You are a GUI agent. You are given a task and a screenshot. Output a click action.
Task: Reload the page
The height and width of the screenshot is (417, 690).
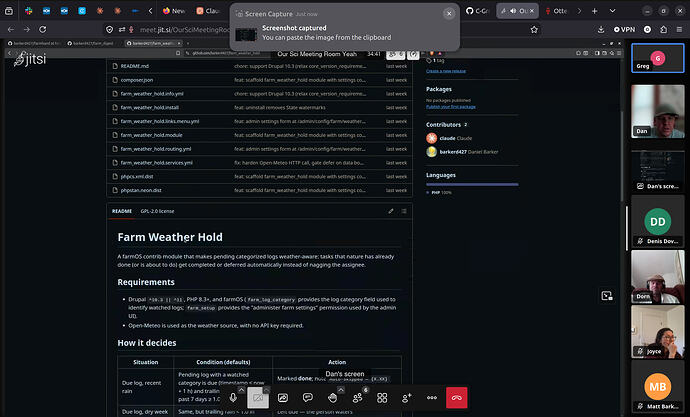click(x=43, y=29)
